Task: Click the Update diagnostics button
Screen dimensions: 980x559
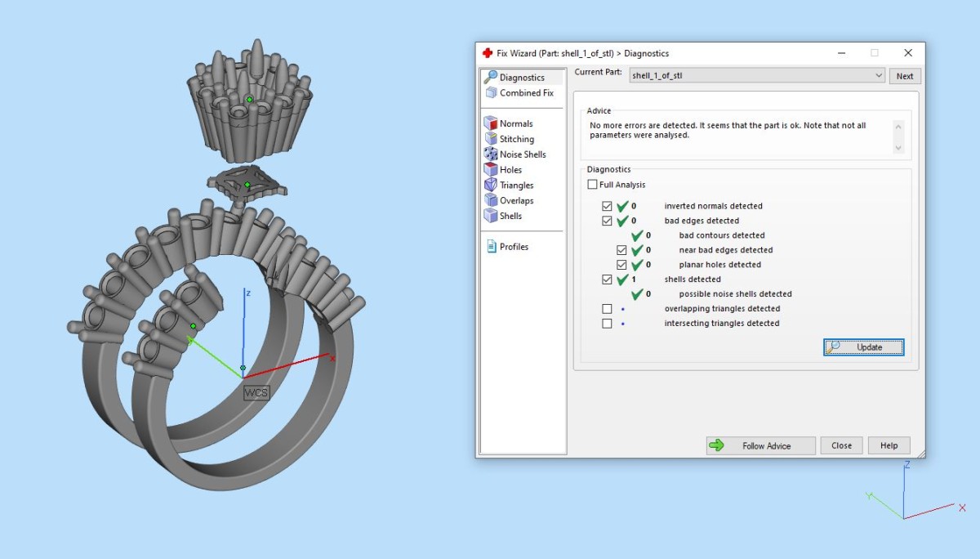Action: [x=863, y=347]
